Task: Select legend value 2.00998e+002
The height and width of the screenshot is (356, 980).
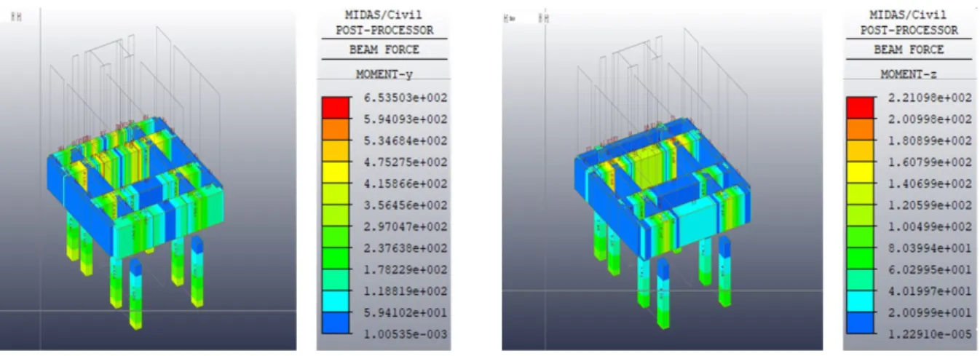Action: 930,119
